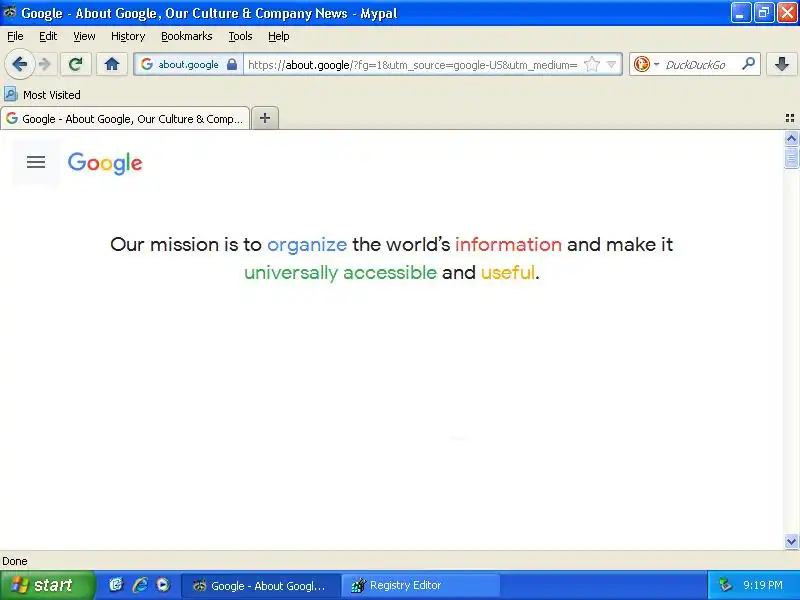Open the Edit menu

coord(48,36)
